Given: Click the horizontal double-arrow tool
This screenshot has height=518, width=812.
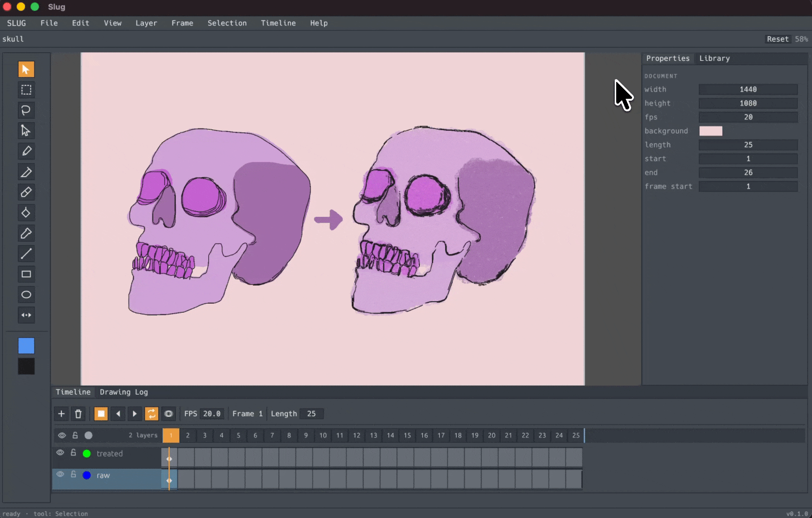Looking at the screenshot, I should pyautogui.click(x=26, y=315).
